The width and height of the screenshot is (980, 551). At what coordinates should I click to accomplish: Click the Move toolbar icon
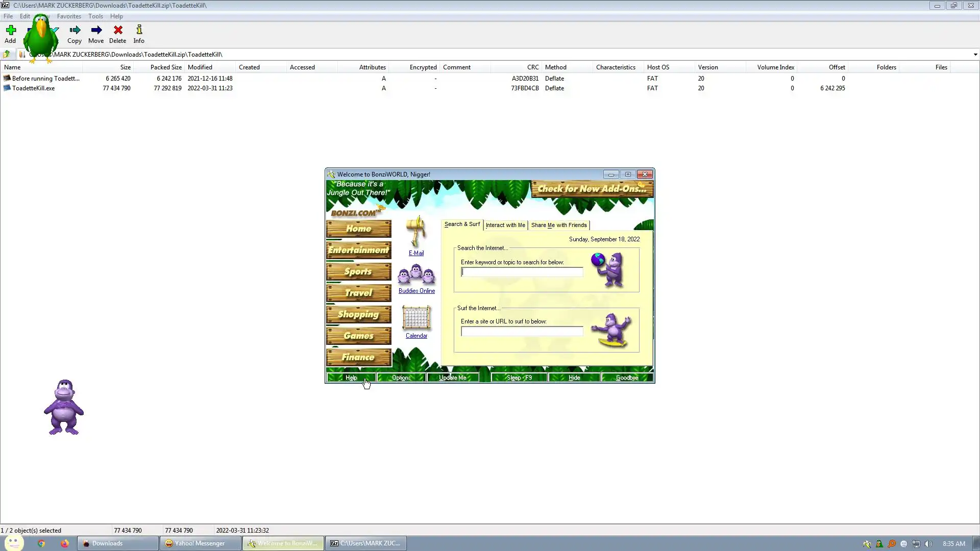pos(96,34)
